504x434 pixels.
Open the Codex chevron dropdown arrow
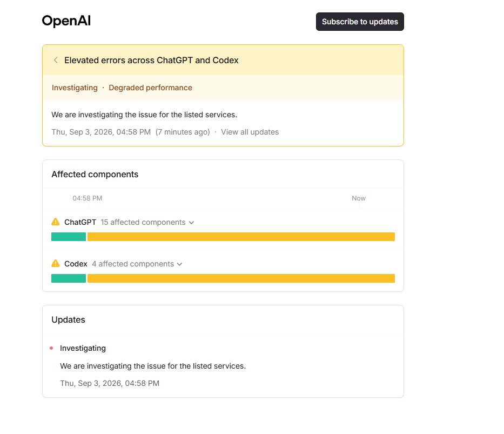click(x=180, y=264)
